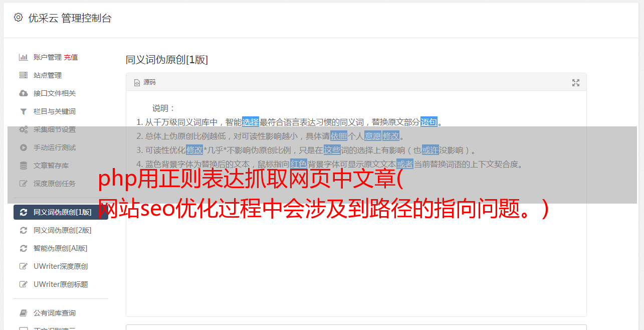Click the book icon for 公有词库查询
The width and height of the screenshot is (644, 330).
click(23, 313)
